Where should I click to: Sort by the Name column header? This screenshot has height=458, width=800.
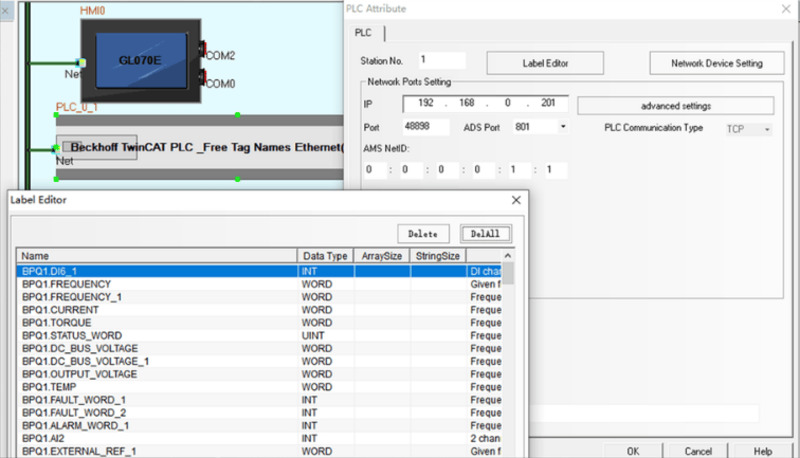click(157, 256)
